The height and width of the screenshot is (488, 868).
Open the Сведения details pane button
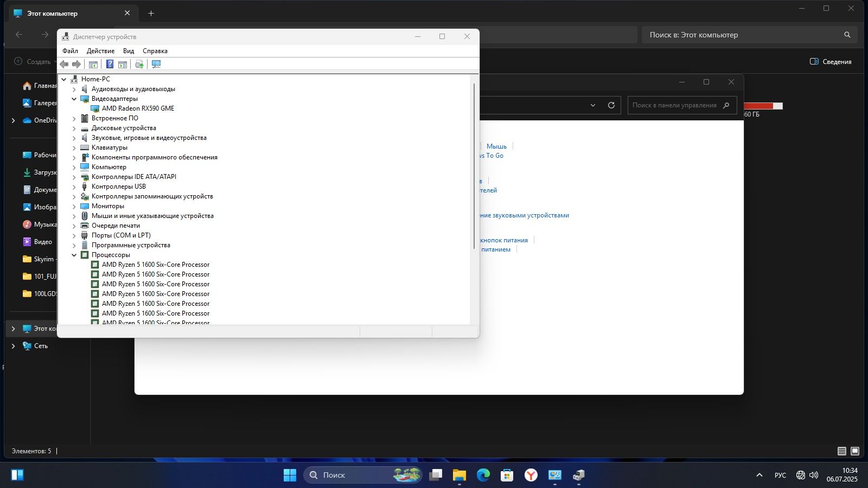click(831, 62)
